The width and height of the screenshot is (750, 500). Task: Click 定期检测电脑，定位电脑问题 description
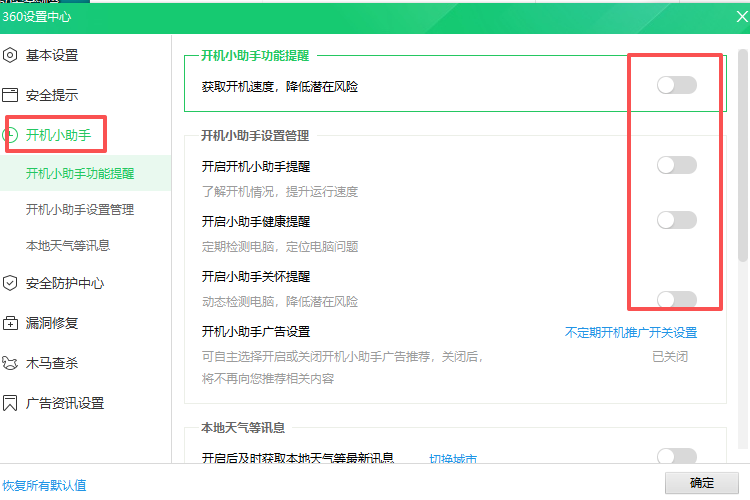click(x=280, y=247)
